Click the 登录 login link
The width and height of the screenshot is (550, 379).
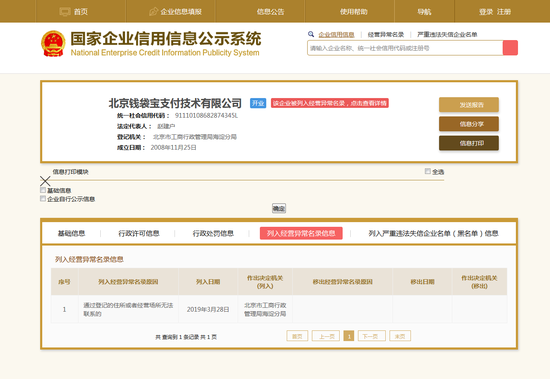486,12
